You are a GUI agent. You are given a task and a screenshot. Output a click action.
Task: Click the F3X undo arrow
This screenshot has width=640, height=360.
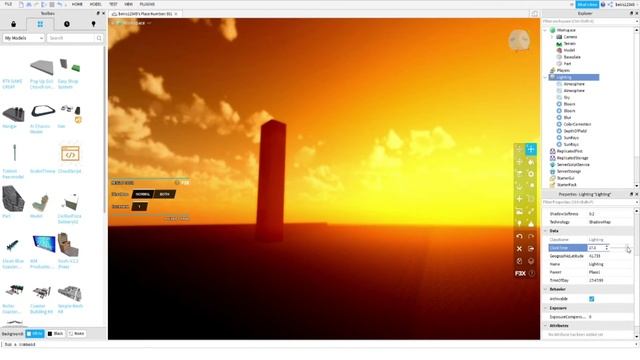pos(519,236)
